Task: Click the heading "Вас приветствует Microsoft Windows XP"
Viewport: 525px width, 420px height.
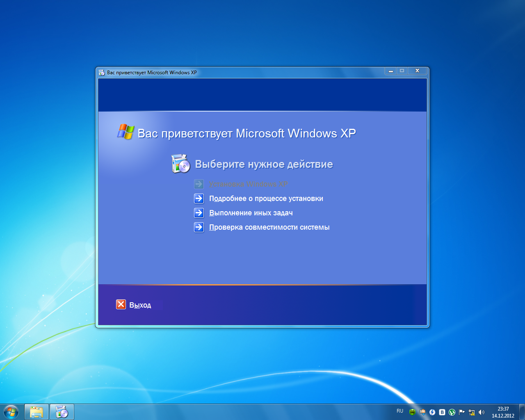Action: 247,134
